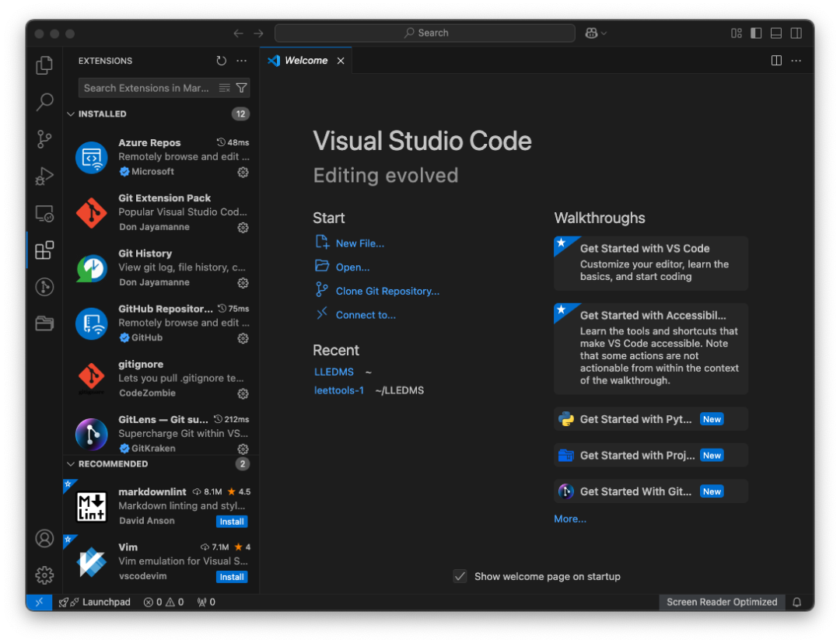The width and height of the screenshot is (840, 643).
Task: Open the Accounts menu icon
Action: click(44, 539)
